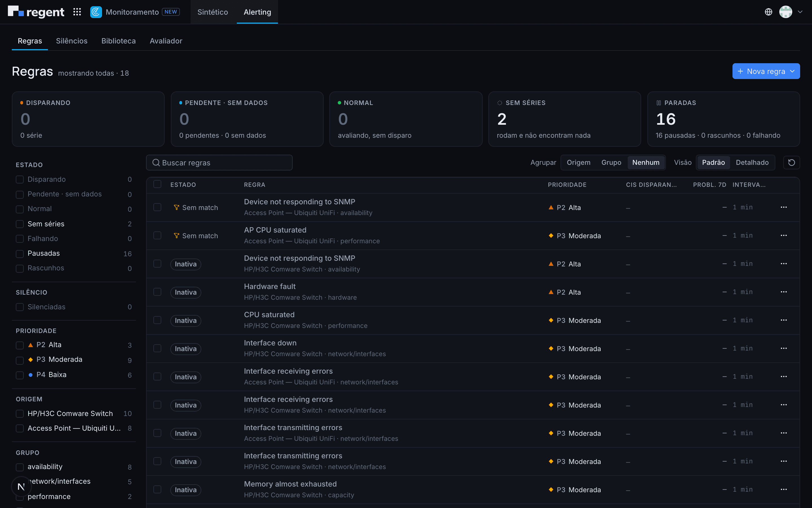This screenshot has width=812, height=508.
Task: Click the P2 Alta triangle filter icon
Action: pos(30,345)
